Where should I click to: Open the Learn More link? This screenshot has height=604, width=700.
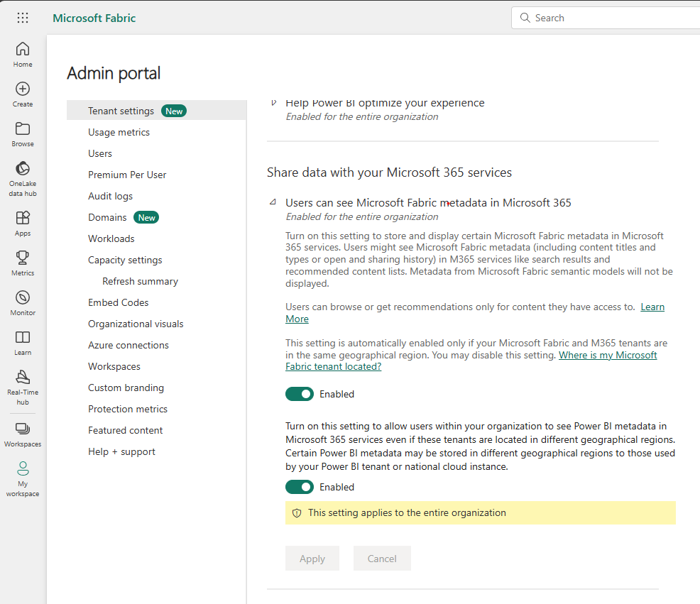652,307
